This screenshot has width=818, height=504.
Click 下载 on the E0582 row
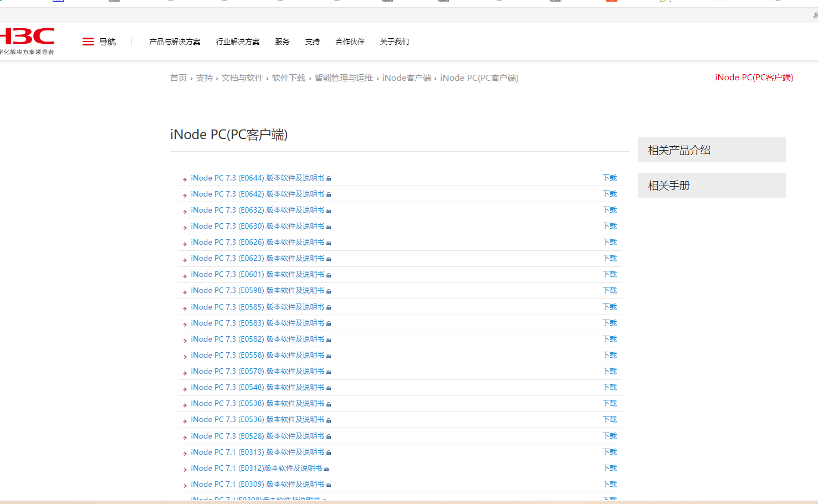610,339
